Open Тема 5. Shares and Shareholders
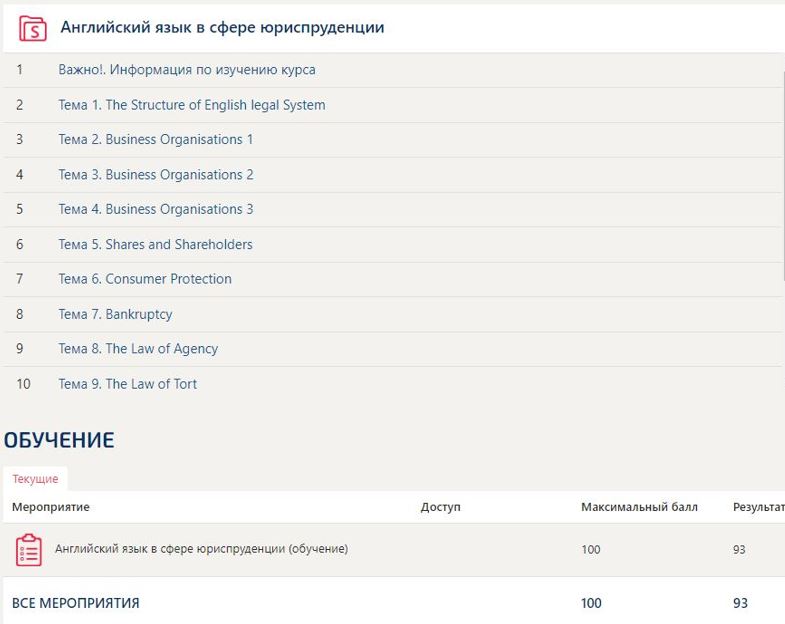 pyautogui.click(x=155, y=244)
